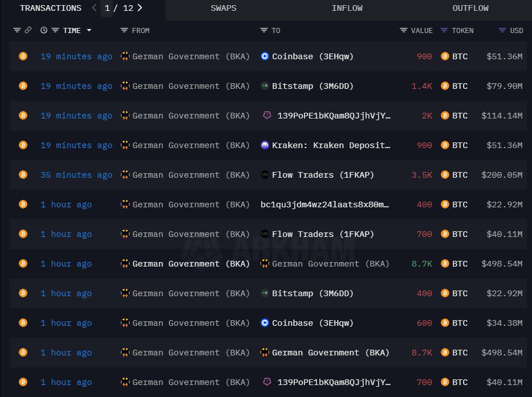This screenshot has height=397, width=532.
Task: Open Coinbase (3EHqw) receiving 600 BTC
Action: 312,323
